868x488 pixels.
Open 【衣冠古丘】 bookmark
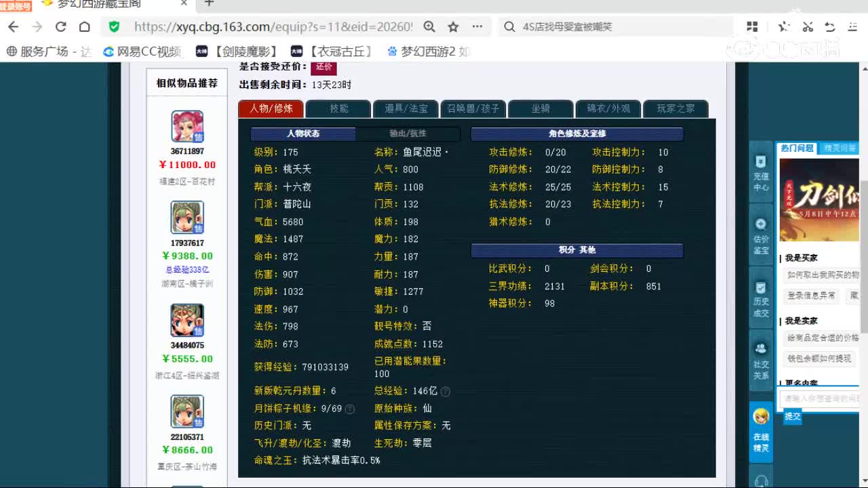pos(332,52)
